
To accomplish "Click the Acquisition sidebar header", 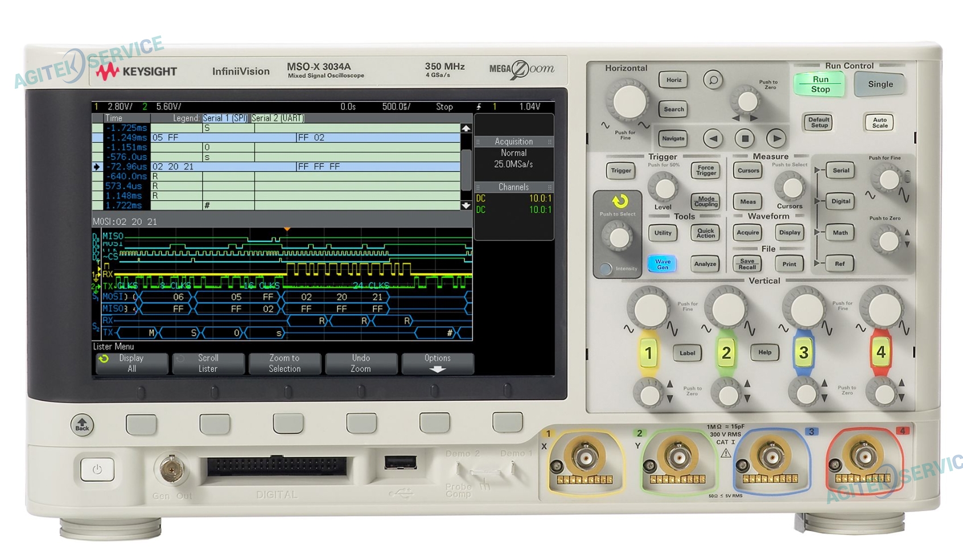I will (514, 142).
